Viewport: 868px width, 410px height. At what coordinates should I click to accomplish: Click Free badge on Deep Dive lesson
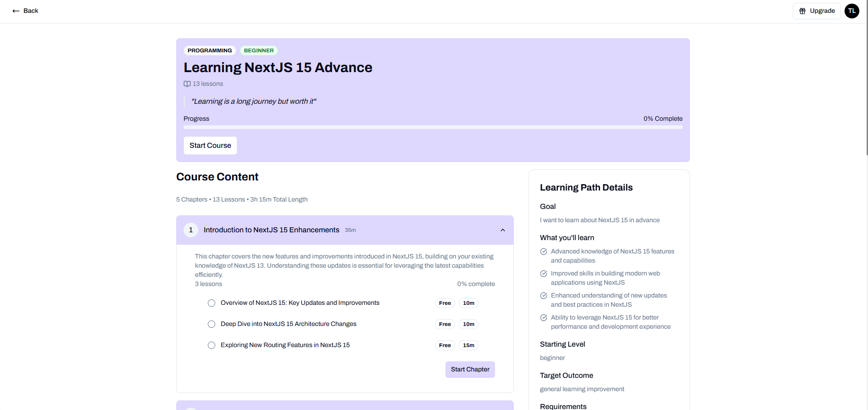coord(445,324)
